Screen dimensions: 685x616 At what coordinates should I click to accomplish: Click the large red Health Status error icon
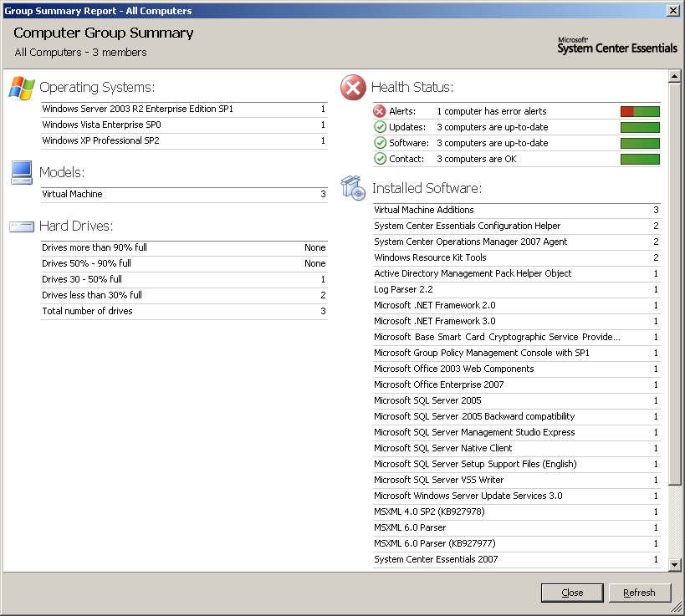[x=353, y=87]
